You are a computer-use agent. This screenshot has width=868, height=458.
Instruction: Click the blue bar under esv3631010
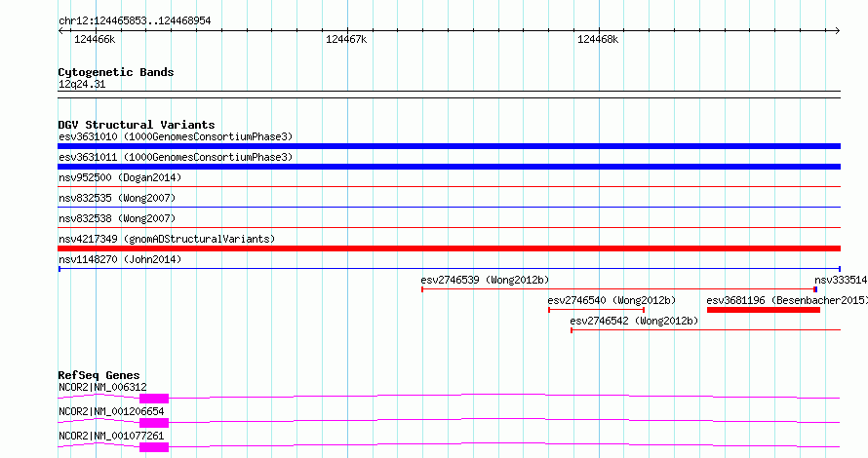coord(449,146)
